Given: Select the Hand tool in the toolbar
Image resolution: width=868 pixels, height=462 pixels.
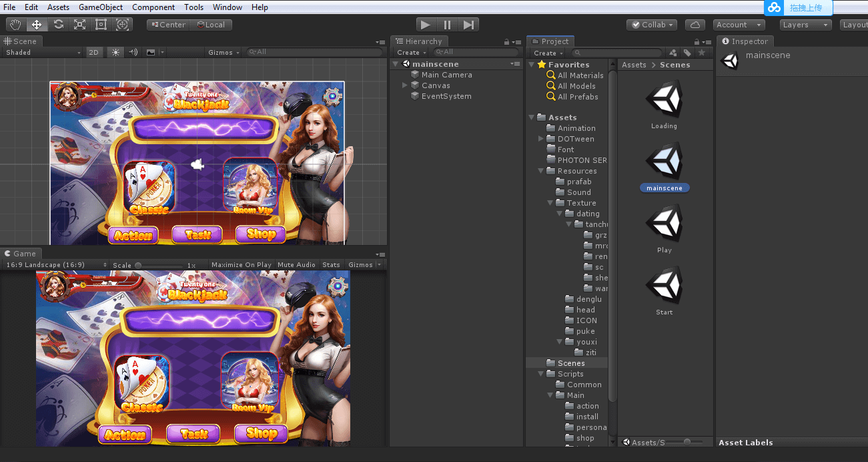Looking at the screenshot, I should pyautogui.click(x=15, y=25).
